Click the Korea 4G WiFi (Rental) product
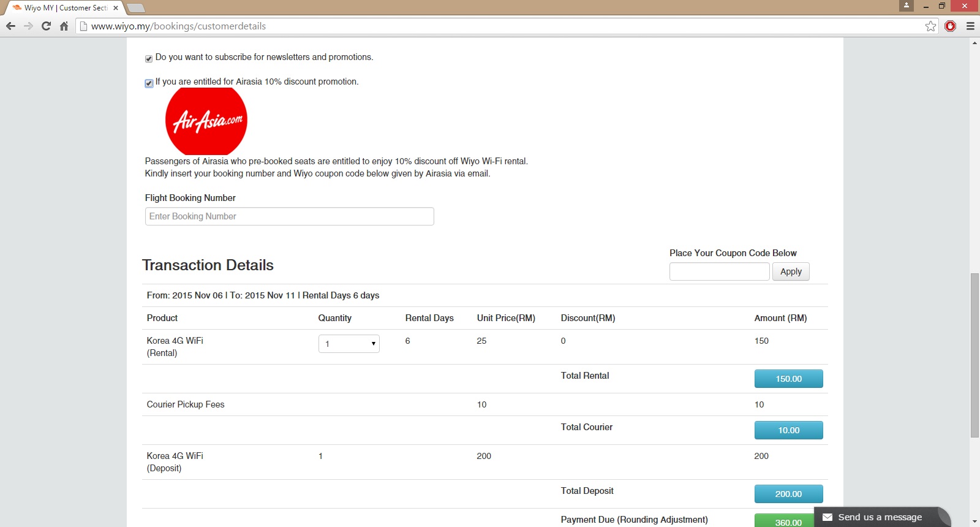This screenshot has height=527, width=980. (175, 347)
